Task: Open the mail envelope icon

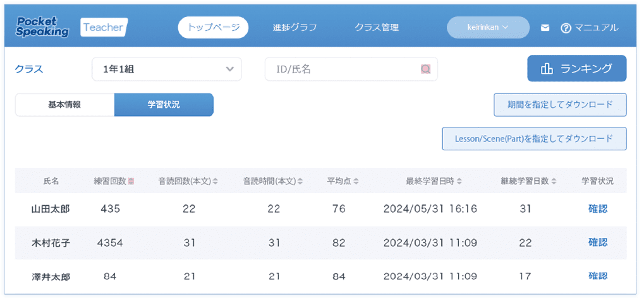Action: 545,28
